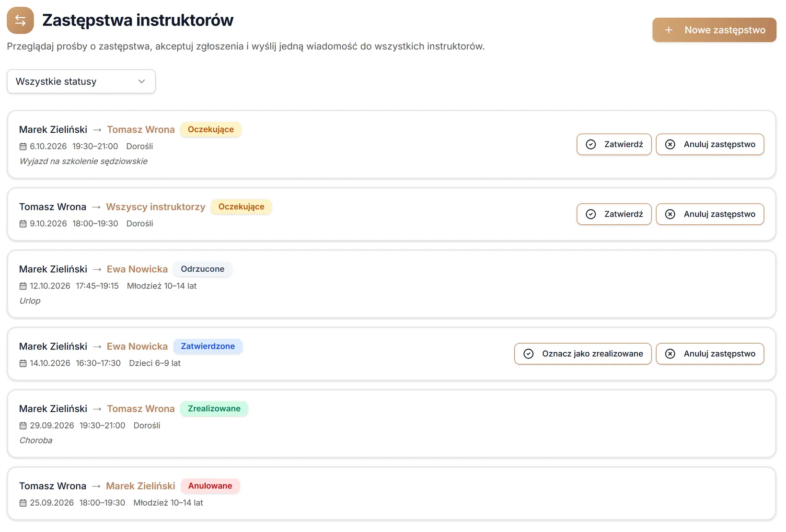Confirm the Marek Zieliński to Tomasz Wrona request

pyautogui.click(x=614, y=144)
